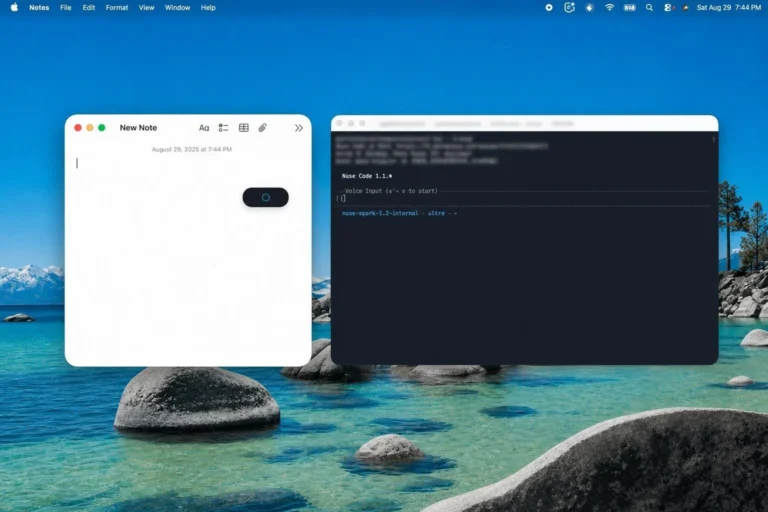Click 'Nuse Code 1.1' heading in terminal

coord(367,176)
